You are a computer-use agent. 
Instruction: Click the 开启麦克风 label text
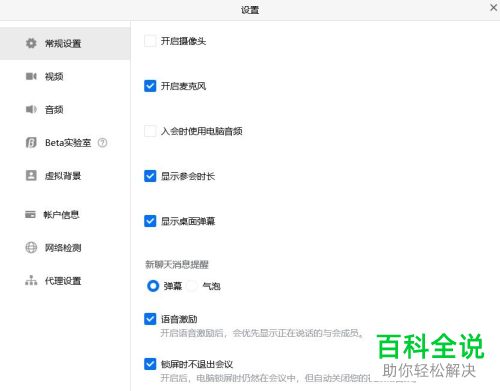pos(183,86)
